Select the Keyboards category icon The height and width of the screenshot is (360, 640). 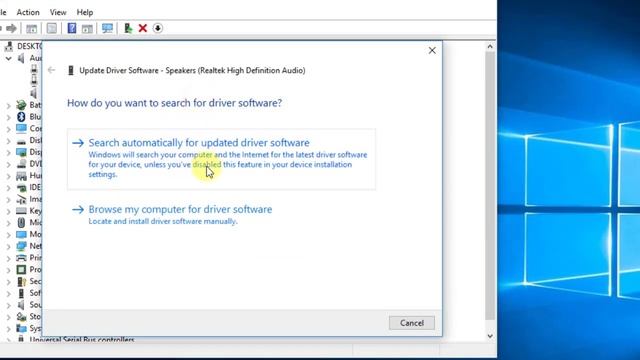point(21,211)
